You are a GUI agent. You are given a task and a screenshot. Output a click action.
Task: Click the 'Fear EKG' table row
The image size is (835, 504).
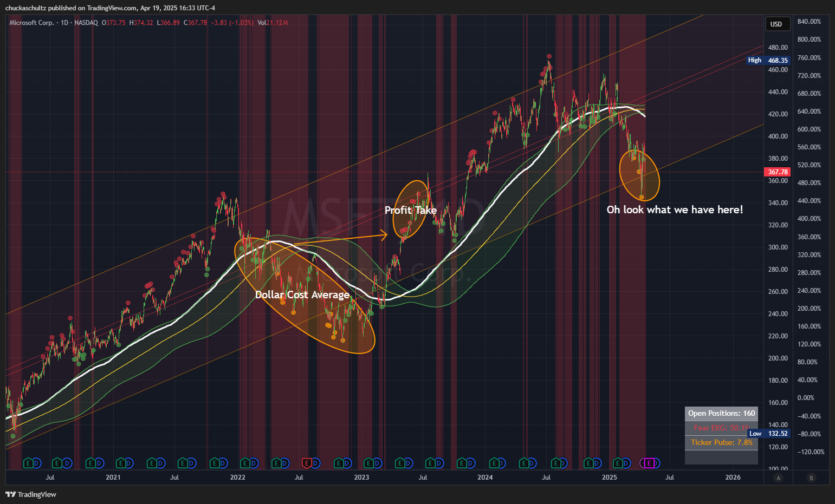[721, 428]
